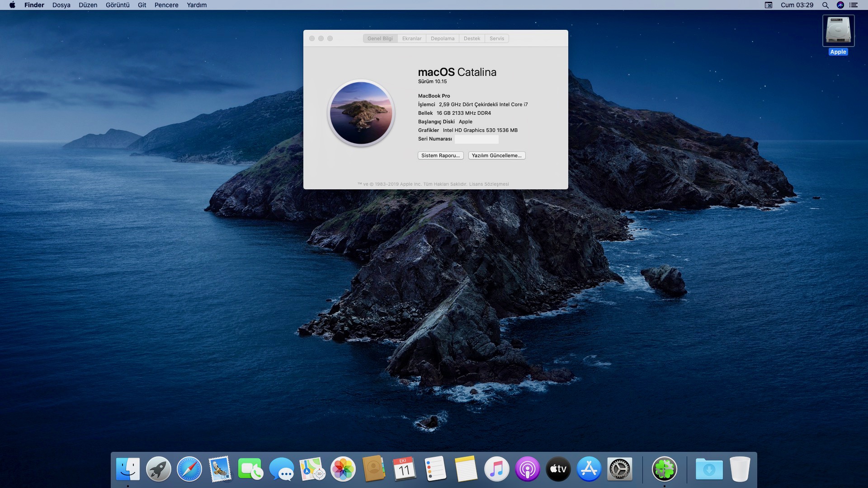The height and width of the screenshot is (488, 868).
Task: Switch to the Ekranlar tab
Action: pos(411,38)
